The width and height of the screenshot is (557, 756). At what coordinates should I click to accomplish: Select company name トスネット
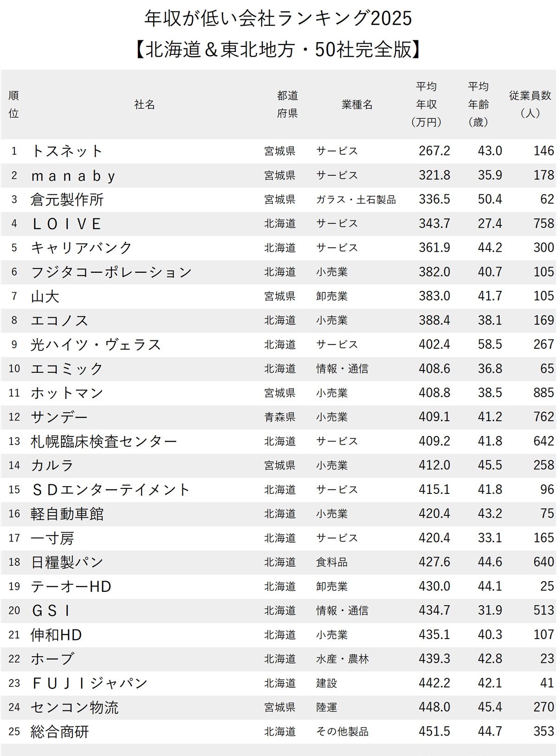click(67, 151)
